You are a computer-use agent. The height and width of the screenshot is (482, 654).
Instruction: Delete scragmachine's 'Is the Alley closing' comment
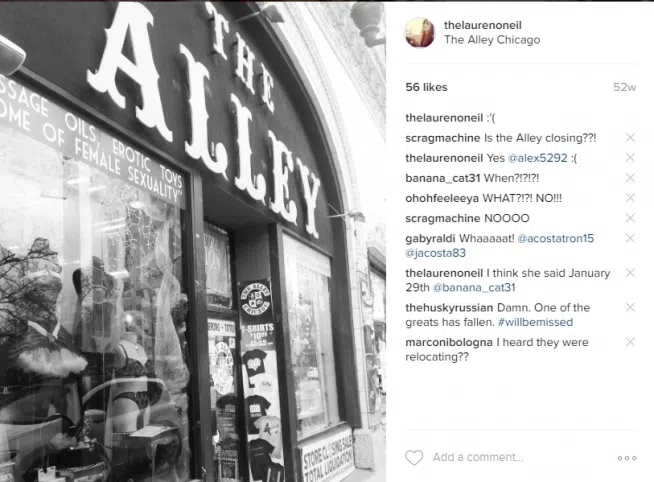630,138
